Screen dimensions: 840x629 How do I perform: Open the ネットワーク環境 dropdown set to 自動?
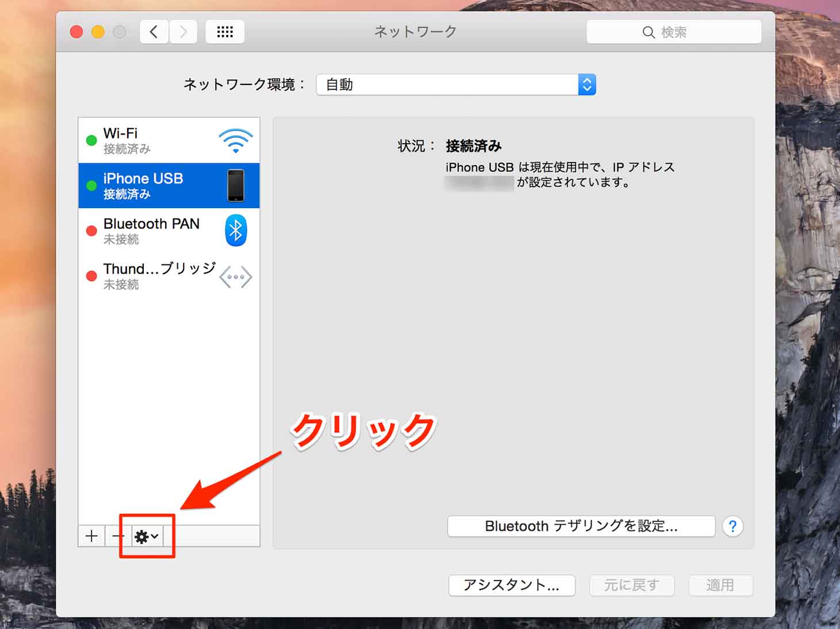(456, 85)
